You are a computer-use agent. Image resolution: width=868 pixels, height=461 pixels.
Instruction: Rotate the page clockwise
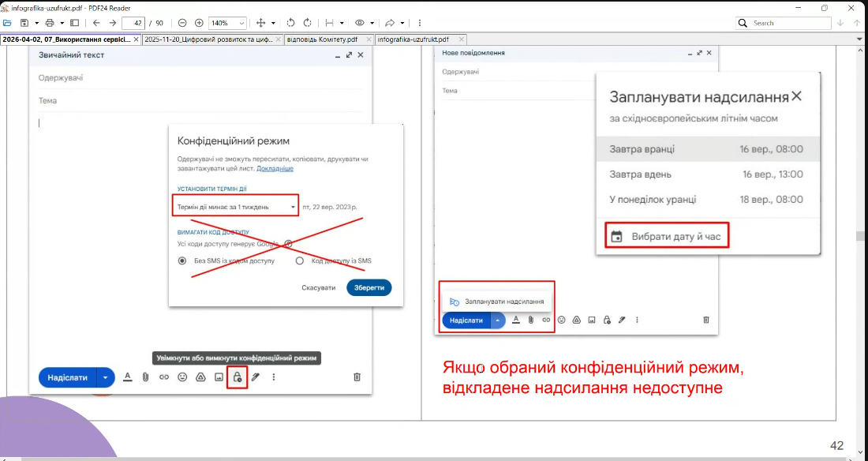coord(307,23)
